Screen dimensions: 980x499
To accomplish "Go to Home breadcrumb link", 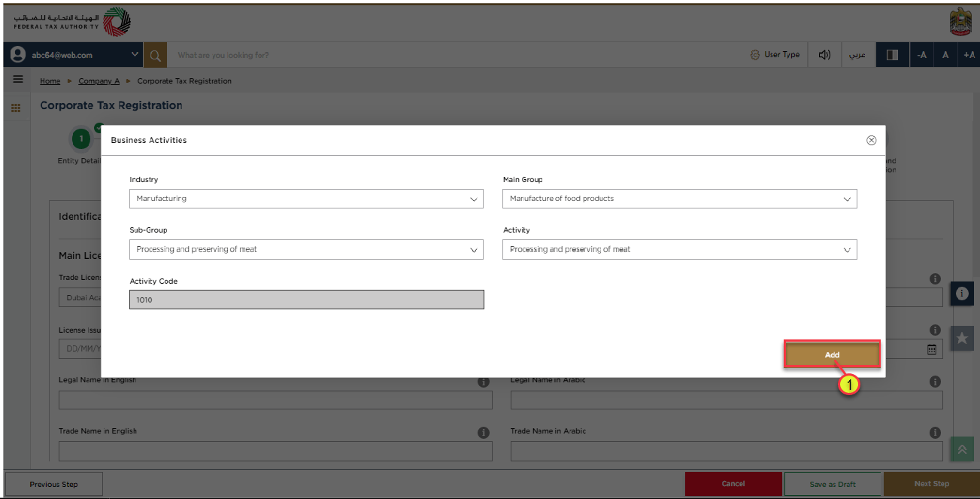I will point(50,81).
